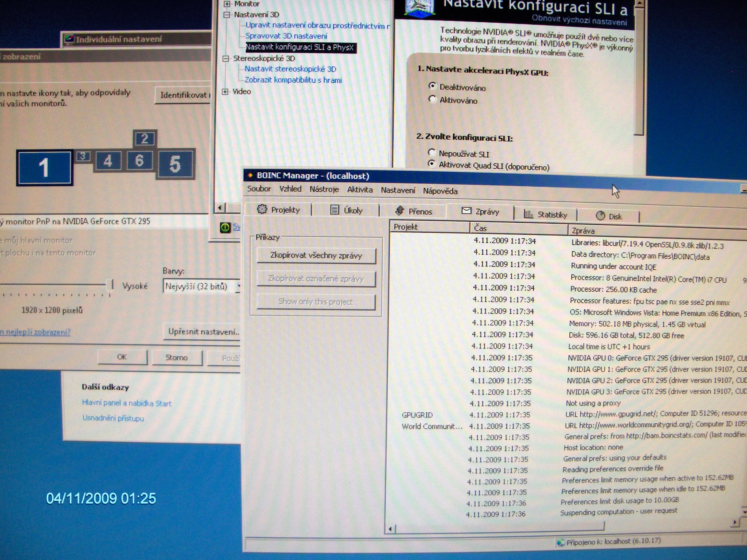
Task: Open the Projekty tab in BOINC
Action: 278,210
